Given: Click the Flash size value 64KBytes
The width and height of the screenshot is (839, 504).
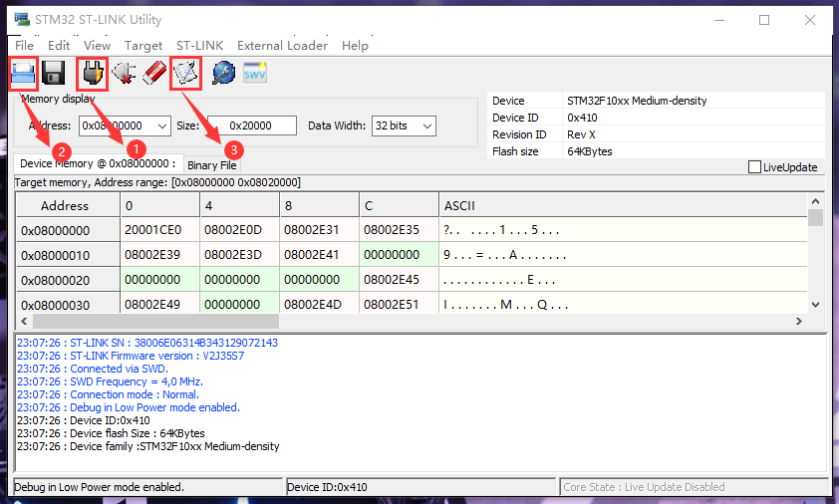Looking at the screenshot, I should coord(590,151).
